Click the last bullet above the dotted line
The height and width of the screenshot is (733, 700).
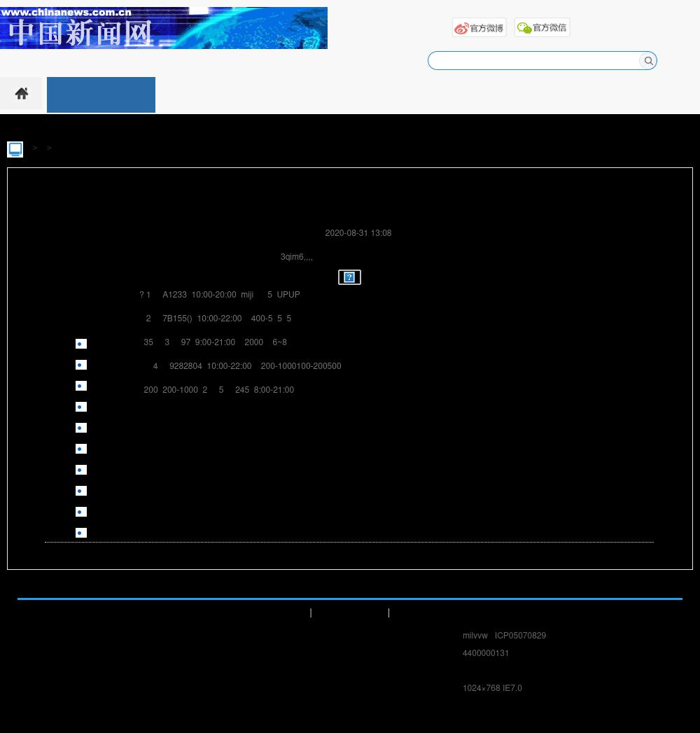81,533
